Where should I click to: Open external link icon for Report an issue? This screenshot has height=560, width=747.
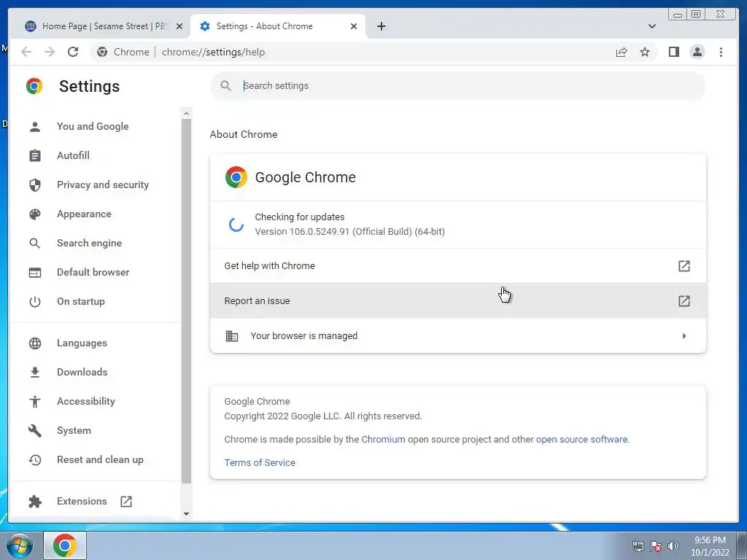pos(684,301)
